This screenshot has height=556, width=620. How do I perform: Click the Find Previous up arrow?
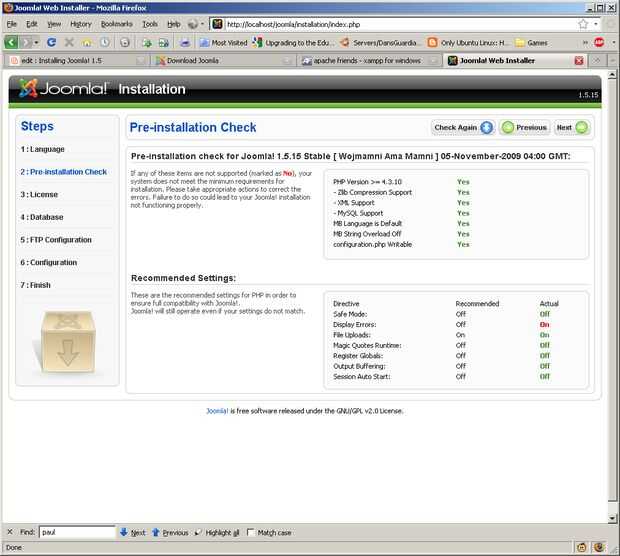pyautogui.click(x=155, y=532)
